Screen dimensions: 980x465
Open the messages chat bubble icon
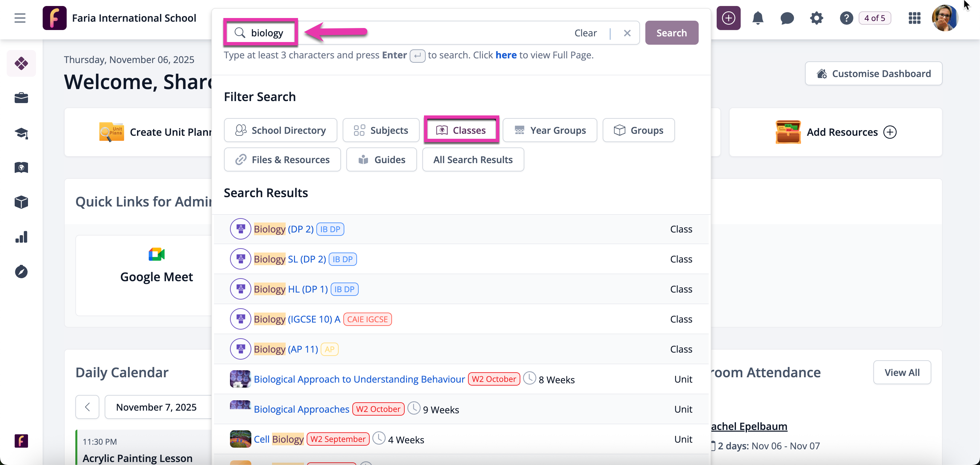(787, 18)
